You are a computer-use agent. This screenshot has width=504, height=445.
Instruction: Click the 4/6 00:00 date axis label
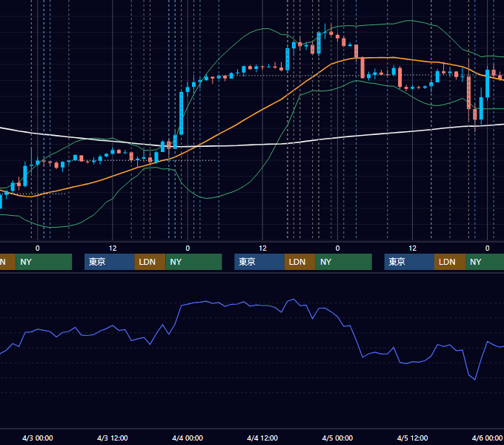[x=487, y=438]
